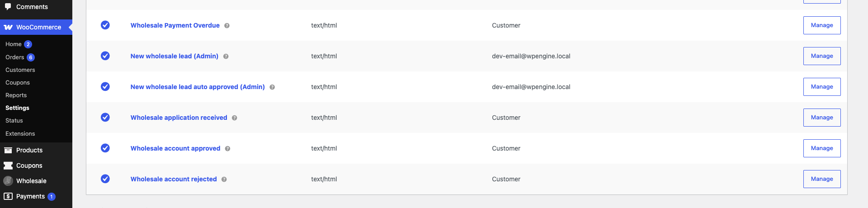This screenshot has height=208, width=868.
Task: Click help tooltip icon beside Wholesale Payment Overdue
Action: tap(227, 26)
